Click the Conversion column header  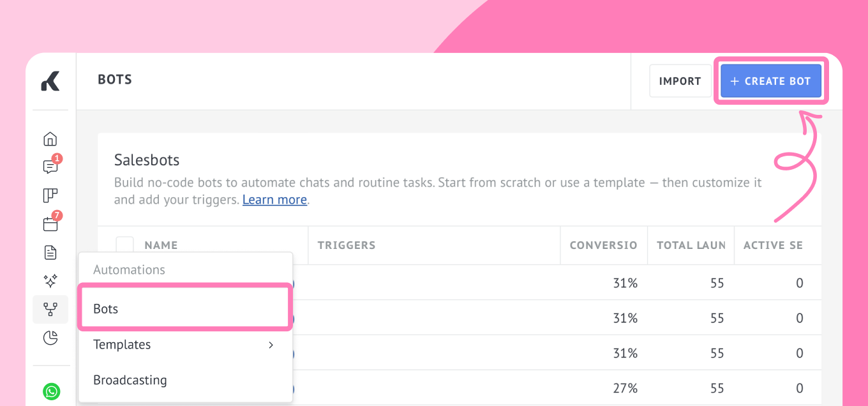603,245
